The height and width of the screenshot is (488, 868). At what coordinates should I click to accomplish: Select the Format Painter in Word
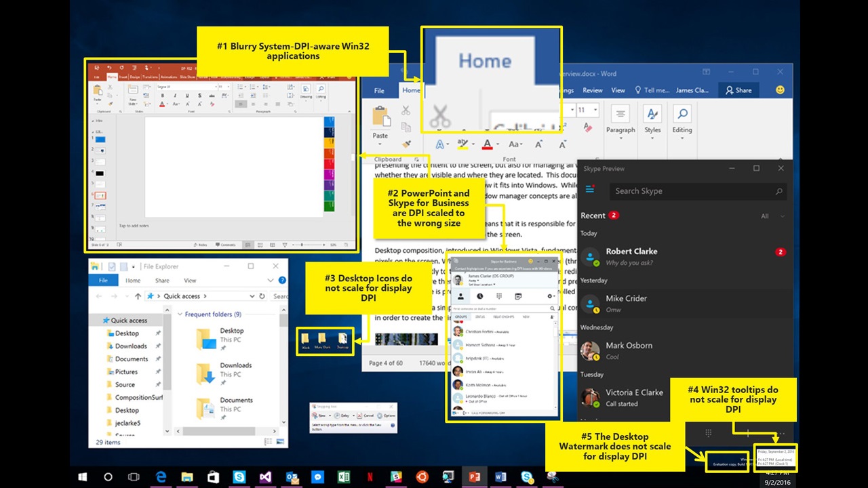pos(406,144)
